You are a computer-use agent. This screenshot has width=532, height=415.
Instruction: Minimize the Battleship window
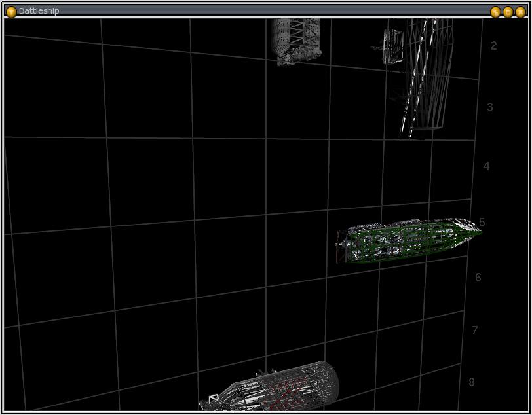point(495,12)
